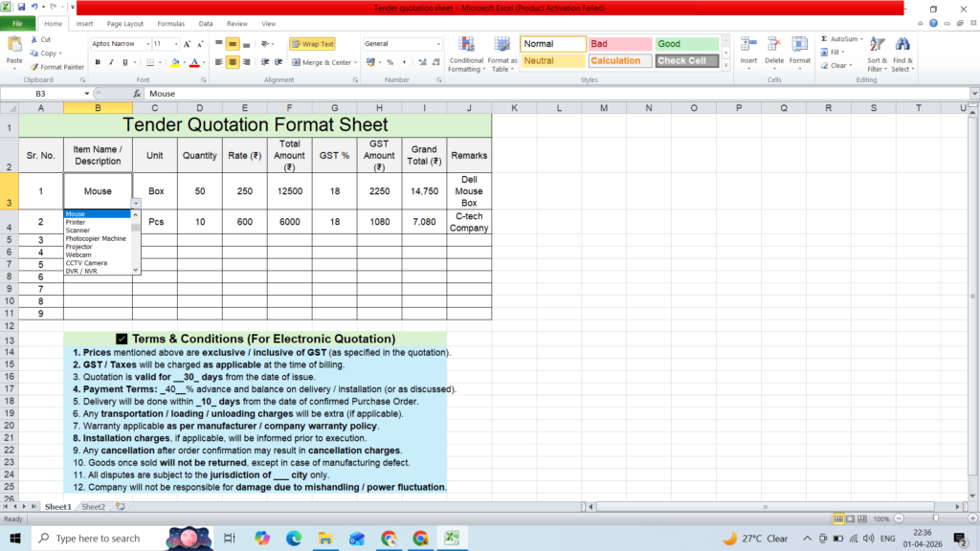Open Conditional Formatting icon in Styles
The height and width of the screenshot is (551, 980).
pyautogui.click(x=466, y=45)
